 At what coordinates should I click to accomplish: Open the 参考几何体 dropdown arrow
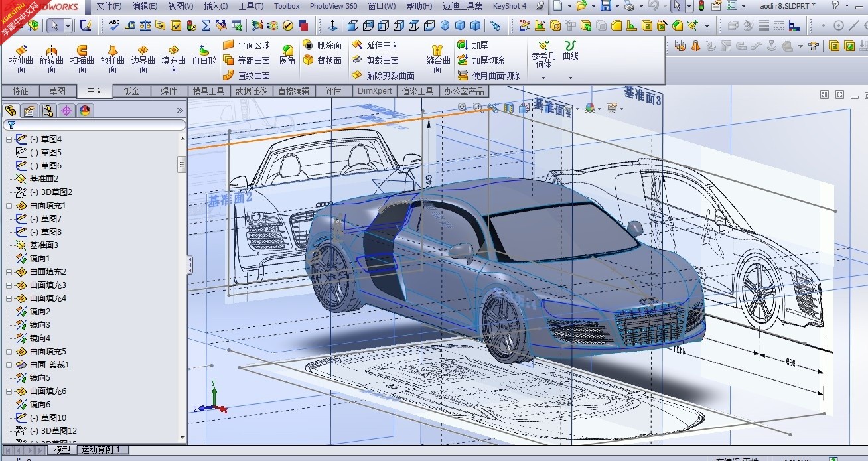tap(543, 77)
